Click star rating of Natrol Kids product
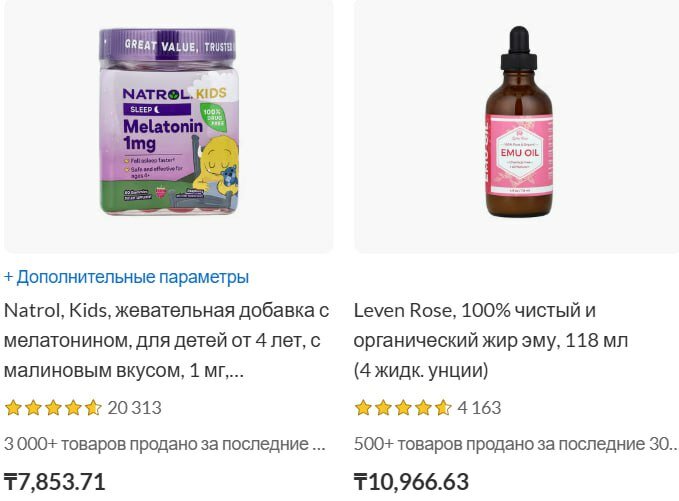 click(53, 408)
